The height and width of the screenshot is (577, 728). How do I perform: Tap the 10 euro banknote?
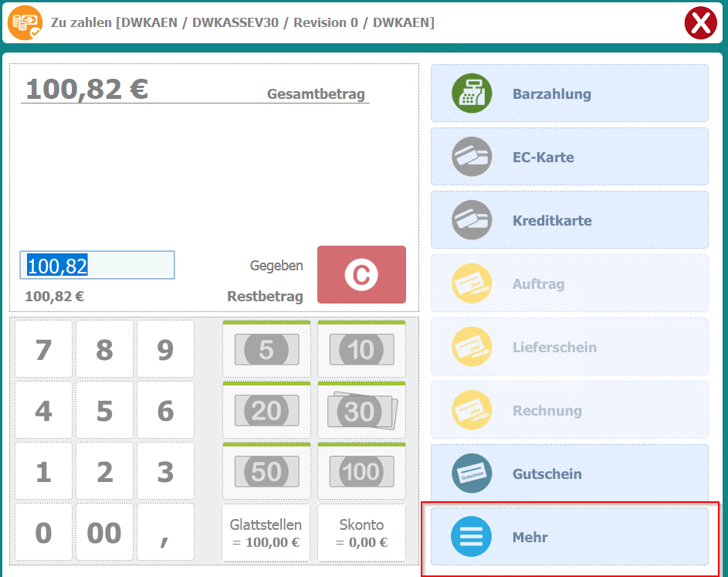pos(361,350)
